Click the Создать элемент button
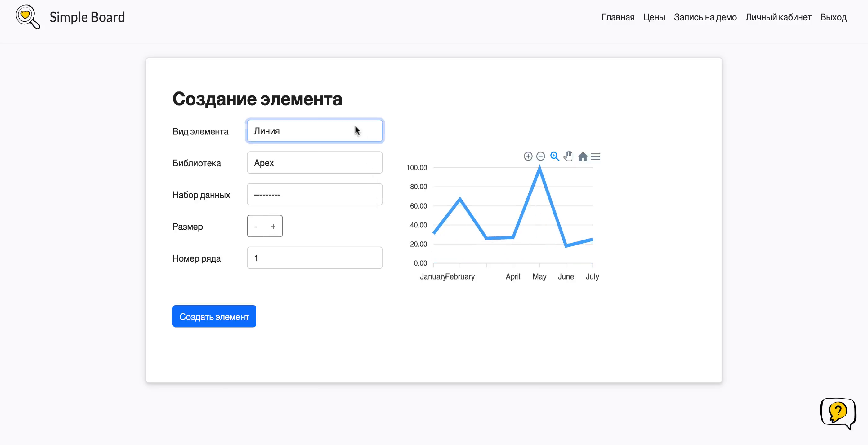 click(214, 316)
